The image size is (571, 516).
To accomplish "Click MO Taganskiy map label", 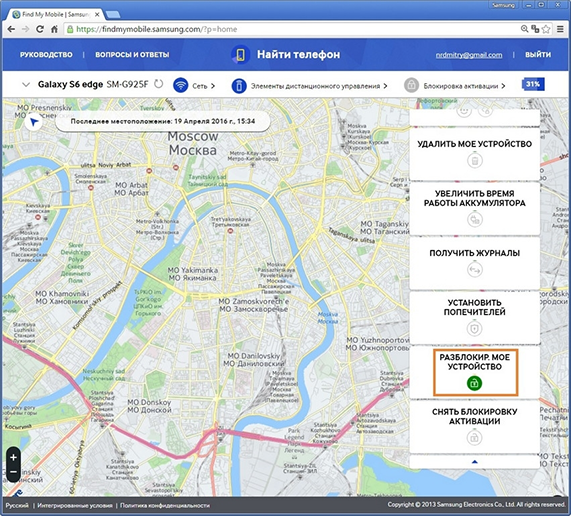I will click(385, 228).
